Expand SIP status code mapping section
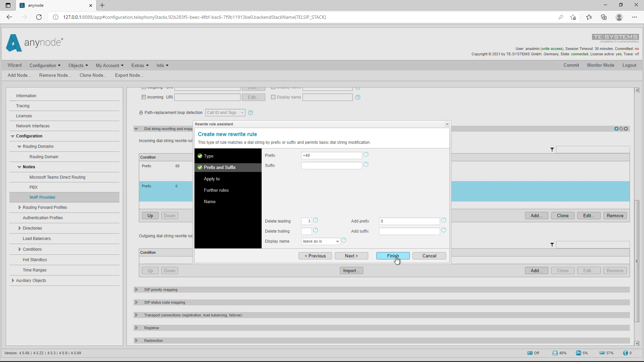The image size is (644, 362). [136, 302]
